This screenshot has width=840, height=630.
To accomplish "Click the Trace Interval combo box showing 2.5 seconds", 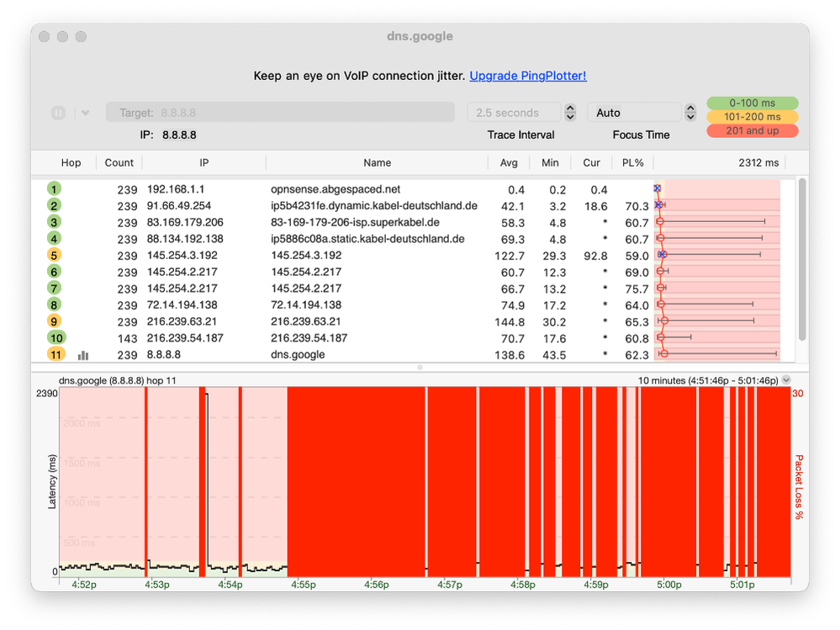I will tap(514, 113).
